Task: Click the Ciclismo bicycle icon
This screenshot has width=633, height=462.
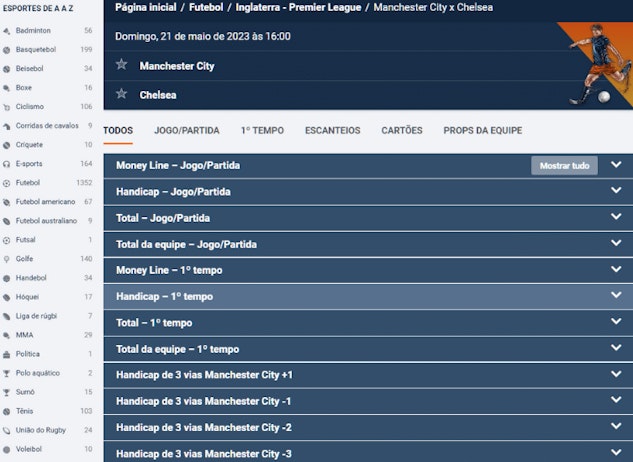Action: pos(7,107)
